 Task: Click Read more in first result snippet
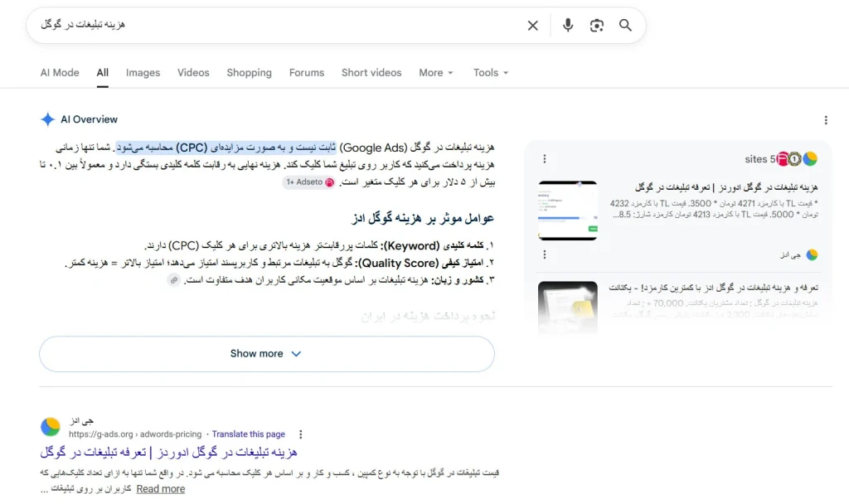click(x=160, y=489)
